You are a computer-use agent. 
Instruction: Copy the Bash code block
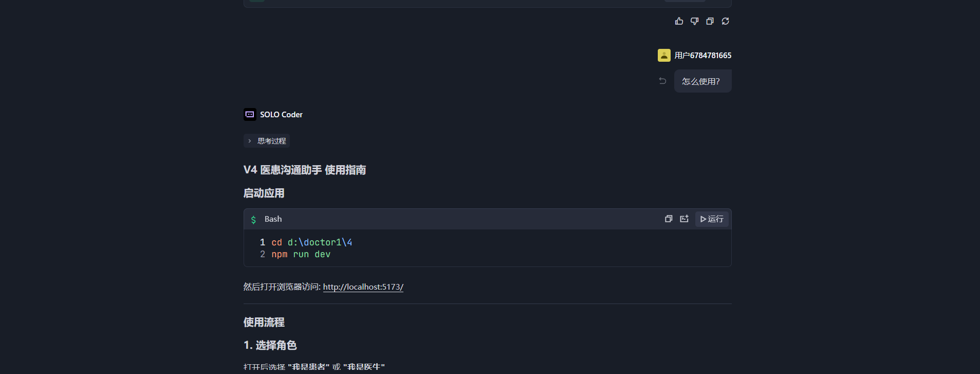(668, 219)
